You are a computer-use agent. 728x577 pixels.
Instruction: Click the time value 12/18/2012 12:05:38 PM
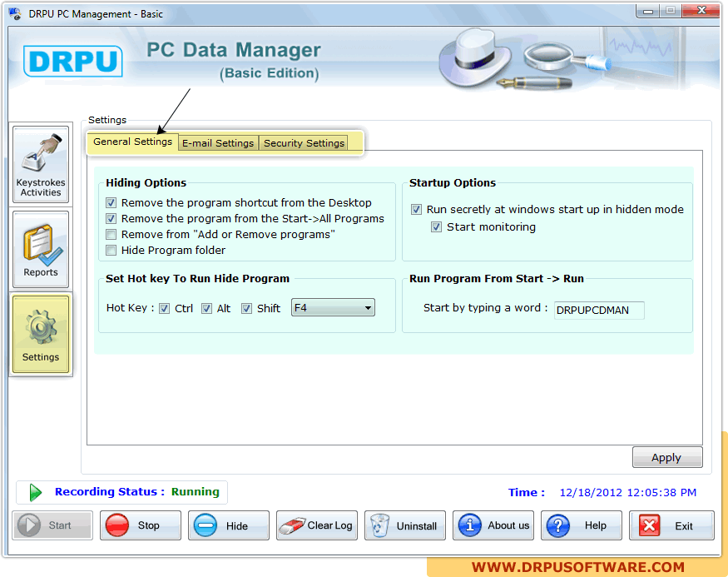pos(627,492)
